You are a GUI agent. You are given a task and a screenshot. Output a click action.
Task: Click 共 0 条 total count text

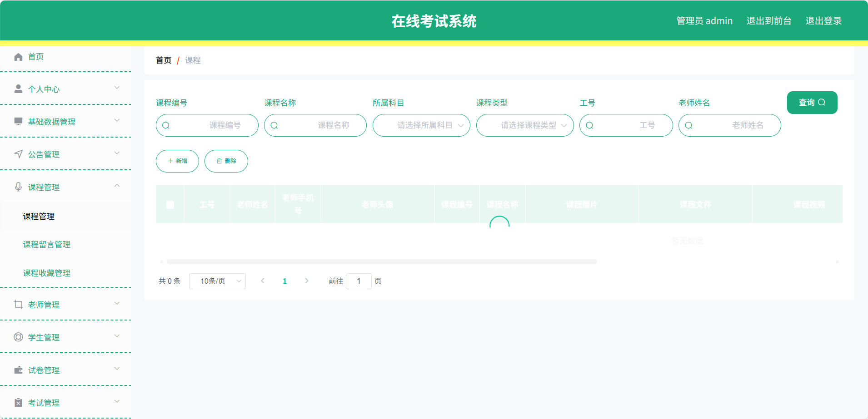tap(170, 281)
